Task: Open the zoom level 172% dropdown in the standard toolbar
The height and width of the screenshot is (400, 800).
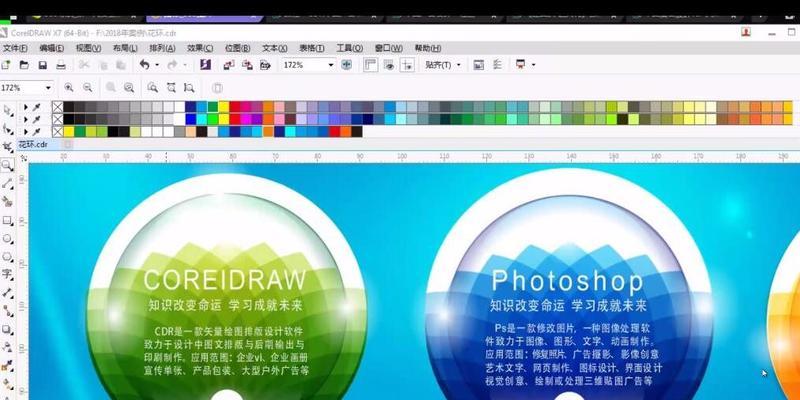Action: [x=331, y=65]
